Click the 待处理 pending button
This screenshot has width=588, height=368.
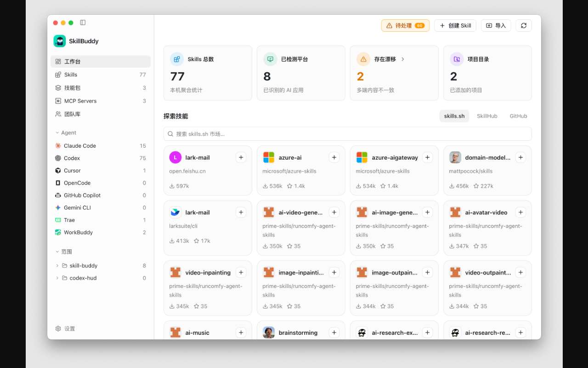[x=405, y=26]
